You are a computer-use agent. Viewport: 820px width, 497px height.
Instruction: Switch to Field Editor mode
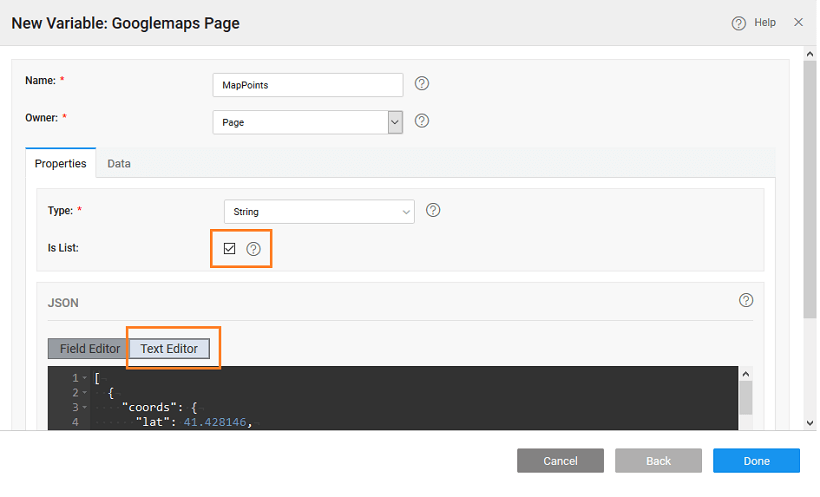pos(89,349)
